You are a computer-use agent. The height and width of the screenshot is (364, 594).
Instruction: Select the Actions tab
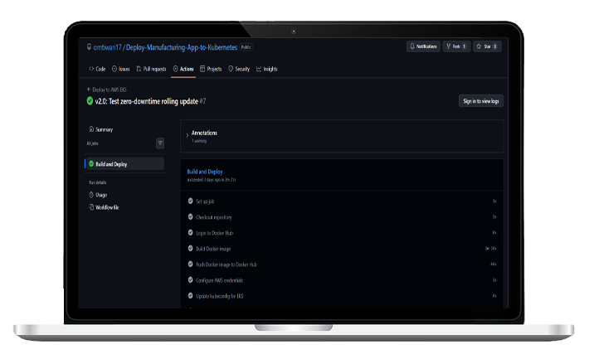[x=183, y=69]
